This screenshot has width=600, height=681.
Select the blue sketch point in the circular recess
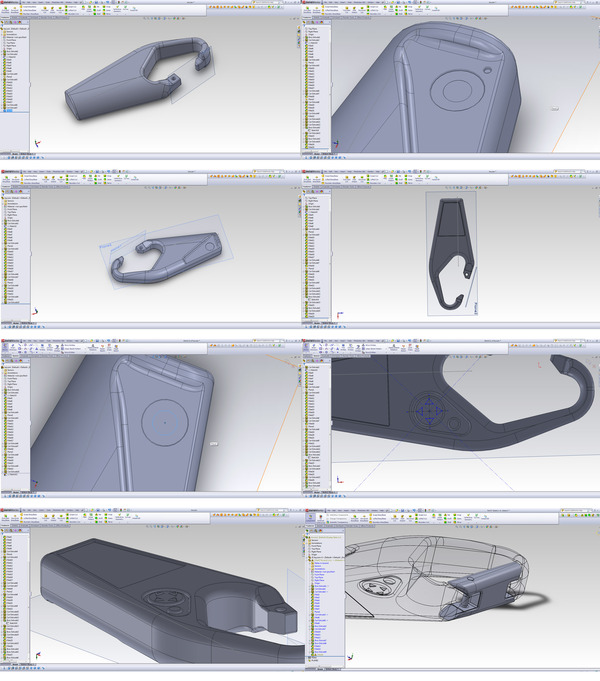click(428, 410)
